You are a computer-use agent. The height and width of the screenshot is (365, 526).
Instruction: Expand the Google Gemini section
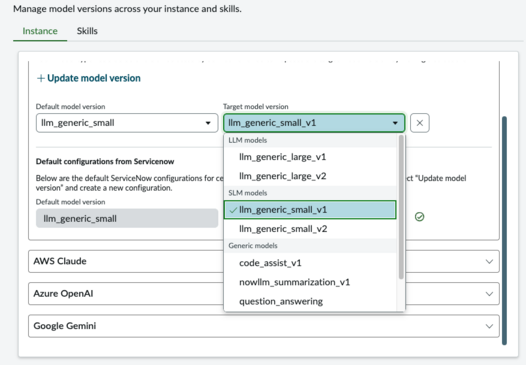tap(264, 326)
